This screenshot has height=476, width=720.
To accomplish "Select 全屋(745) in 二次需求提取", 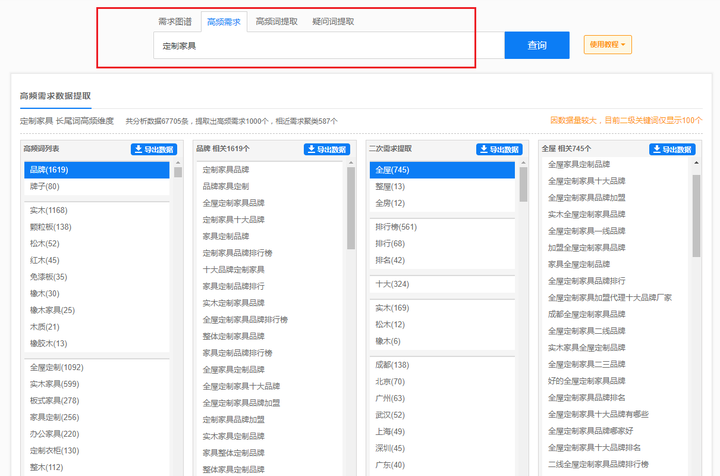I will (x=442, y=170).
